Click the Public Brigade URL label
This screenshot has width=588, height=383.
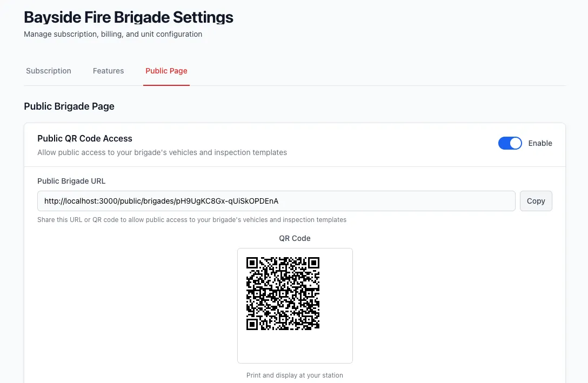[71, 181]
